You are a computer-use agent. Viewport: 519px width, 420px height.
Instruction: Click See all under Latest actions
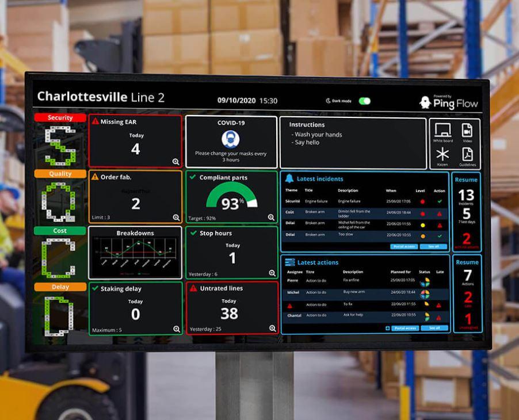click(434, 328)
